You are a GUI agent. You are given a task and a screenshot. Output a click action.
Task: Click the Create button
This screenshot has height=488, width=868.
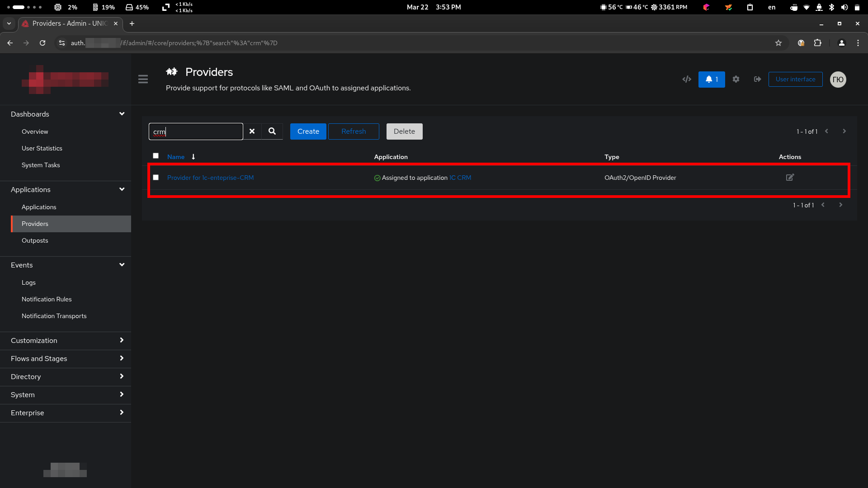click(x=308, y=131)
